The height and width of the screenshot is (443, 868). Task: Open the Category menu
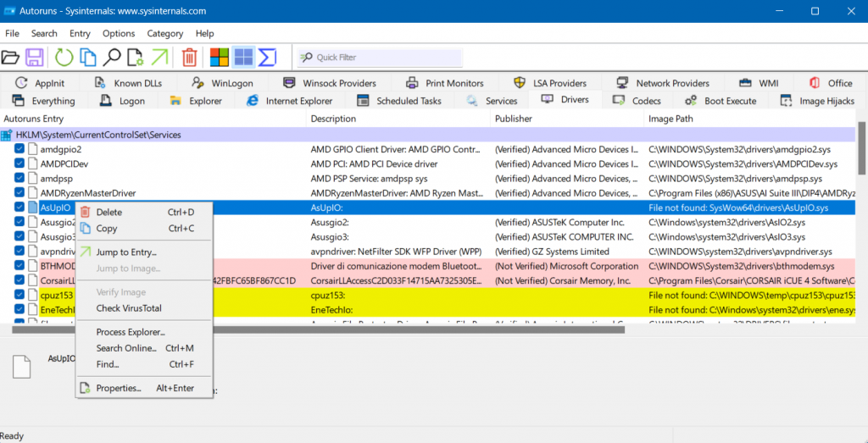point(165,33)
